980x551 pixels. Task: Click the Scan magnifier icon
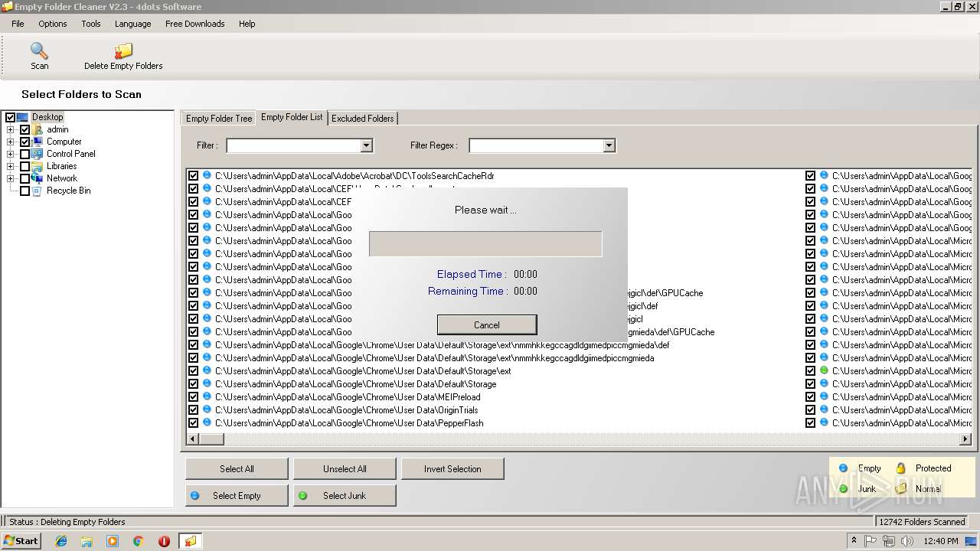(x=39, y=51)
